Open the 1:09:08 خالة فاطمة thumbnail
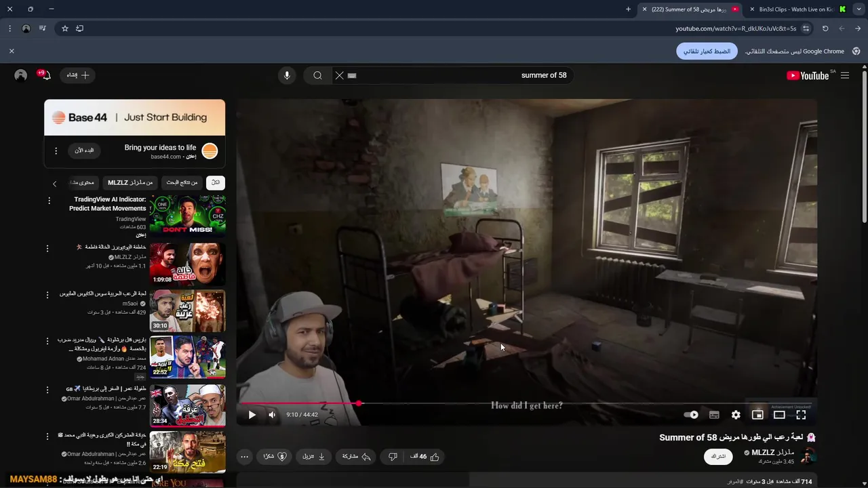The width and height of the screenshot is (868, 488). (x=188, y=264)
